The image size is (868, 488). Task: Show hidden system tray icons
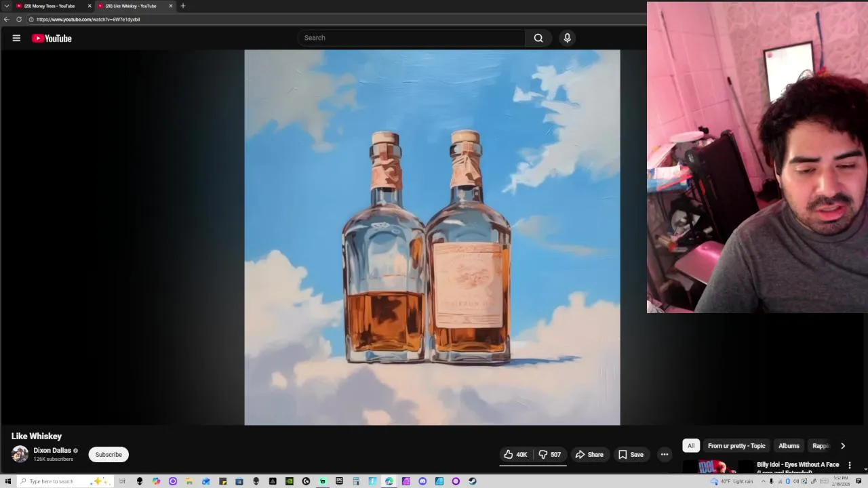[x=763, y=481]
